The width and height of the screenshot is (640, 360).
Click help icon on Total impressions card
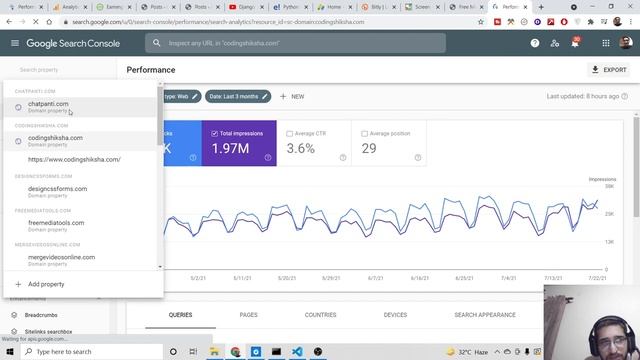[268, 158]
